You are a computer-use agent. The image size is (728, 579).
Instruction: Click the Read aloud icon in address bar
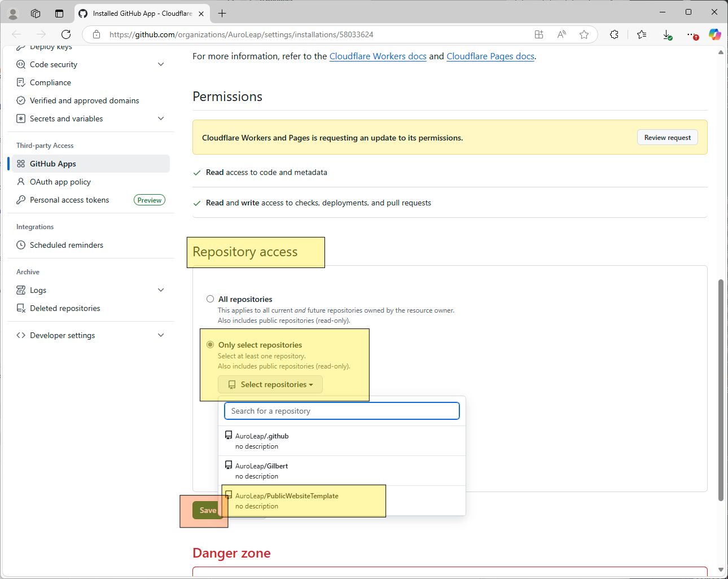coord(562,34)
